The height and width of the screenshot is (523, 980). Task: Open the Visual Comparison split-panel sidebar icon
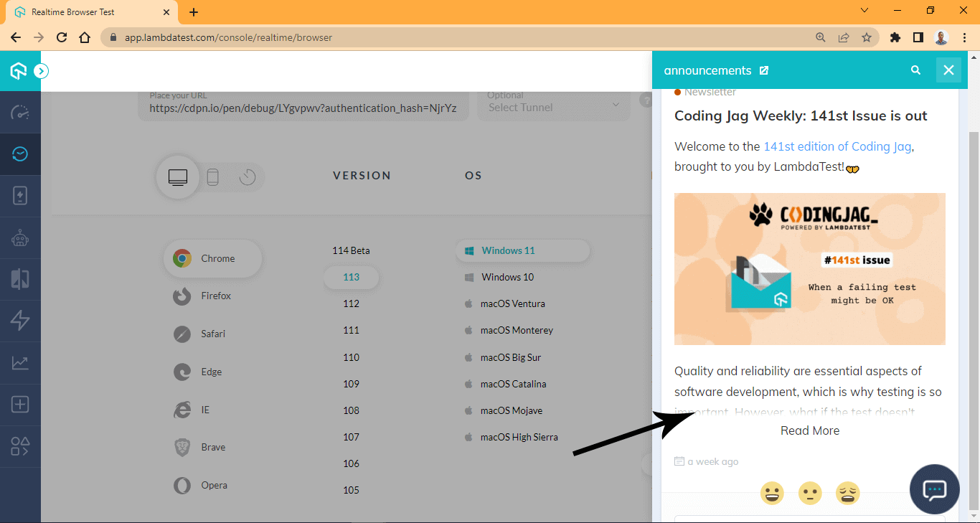tap(20, 279)
